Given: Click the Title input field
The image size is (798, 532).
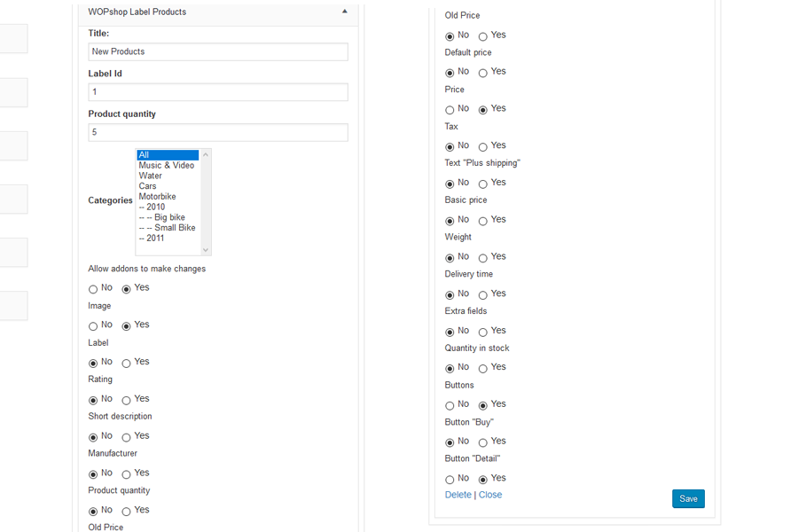Looking at the screenshot, I should [218, 51].
